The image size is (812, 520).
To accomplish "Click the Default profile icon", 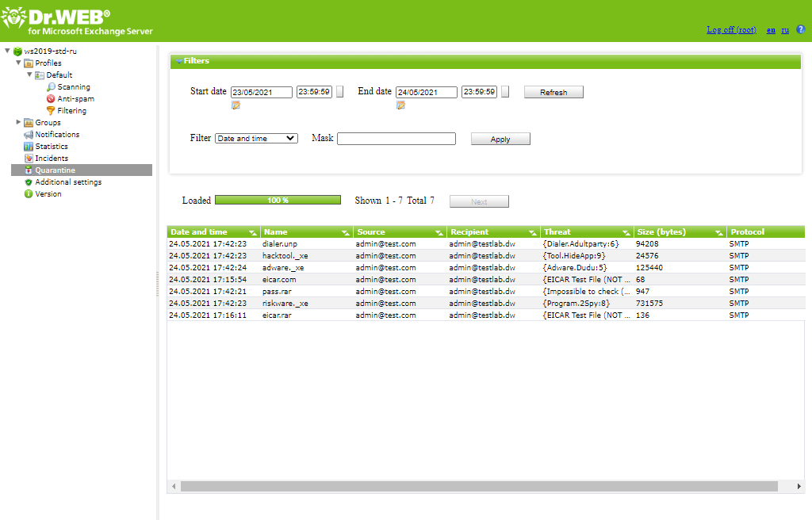I will point(40,75).
